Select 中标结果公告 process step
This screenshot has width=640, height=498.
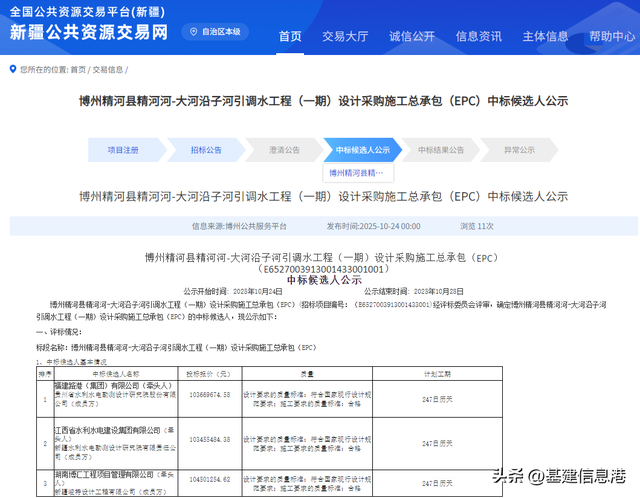(x=441, y=150)
